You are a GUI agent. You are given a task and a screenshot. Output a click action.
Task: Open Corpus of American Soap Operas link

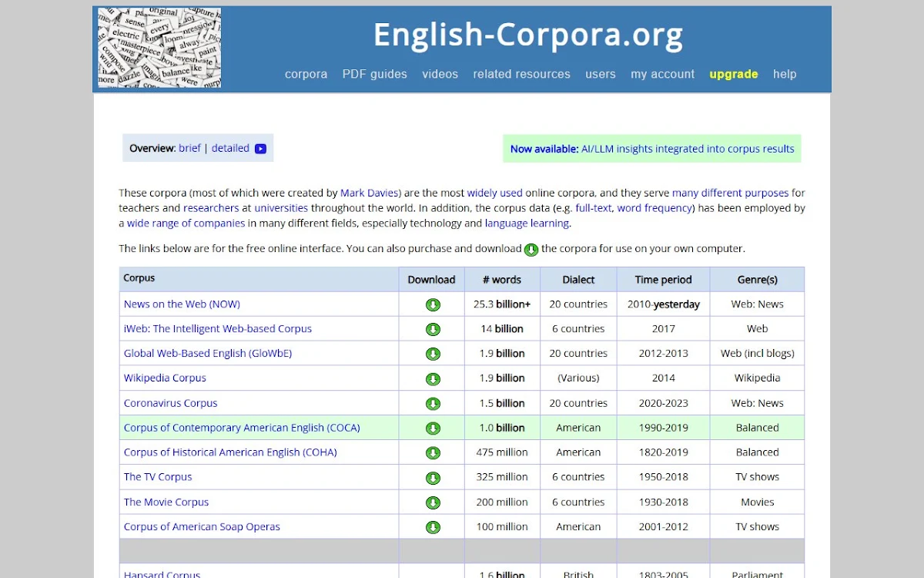click(x=202, y=527)
